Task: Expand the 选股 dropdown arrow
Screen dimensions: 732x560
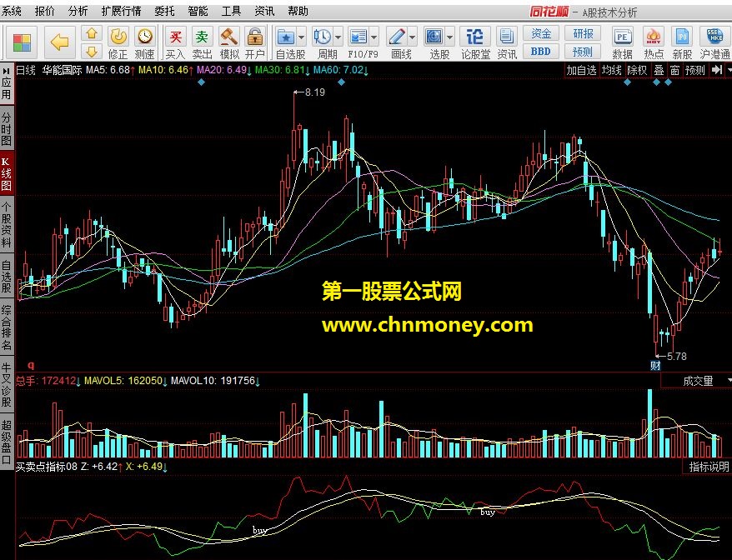Action: pyautogui.click(x=449, y=37)
